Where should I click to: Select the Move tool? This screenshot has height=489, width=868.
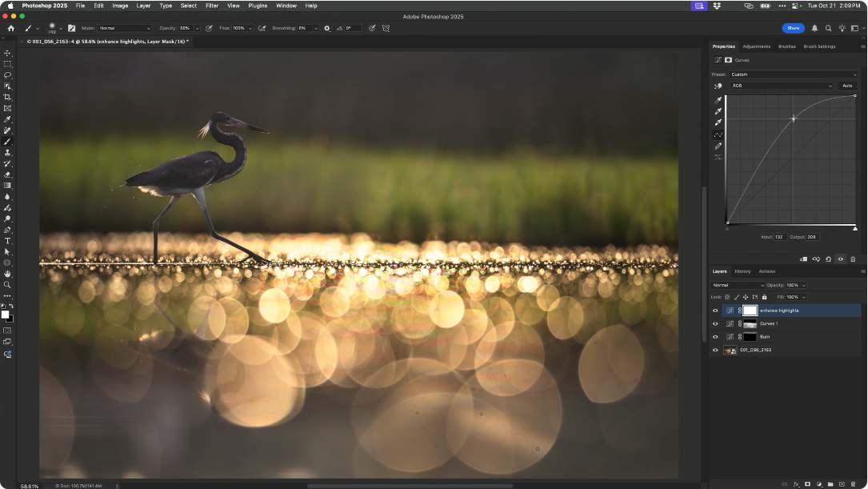pyautogui.click(x=8, y=53)
